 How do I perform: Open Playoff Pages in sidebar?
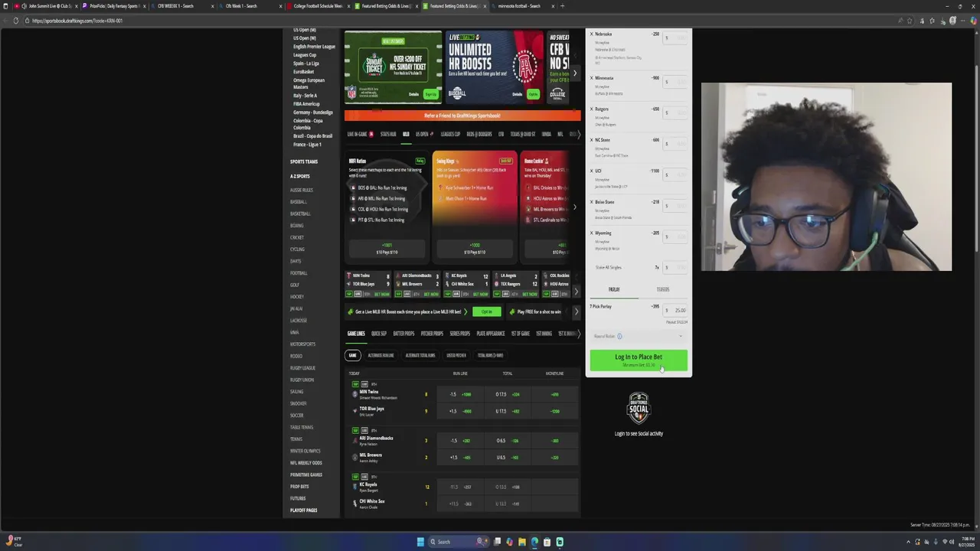[x=303, y=510]
